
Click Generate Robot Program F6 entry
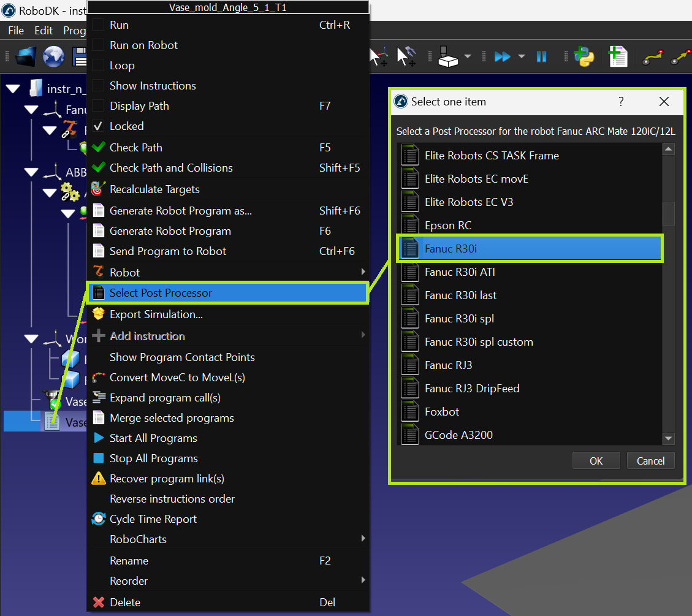pyautogui.click(x=228, y=231)
